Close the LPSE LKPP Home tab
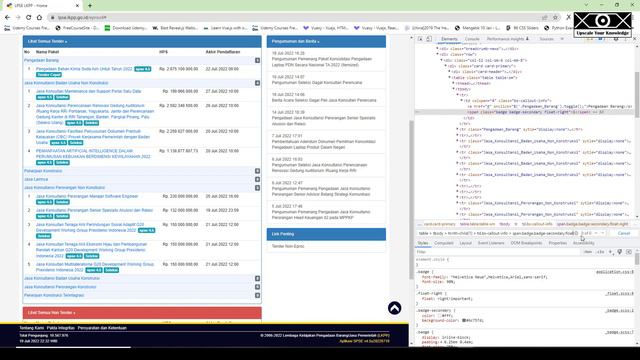640x360 pixels. (x=78, y=5)
